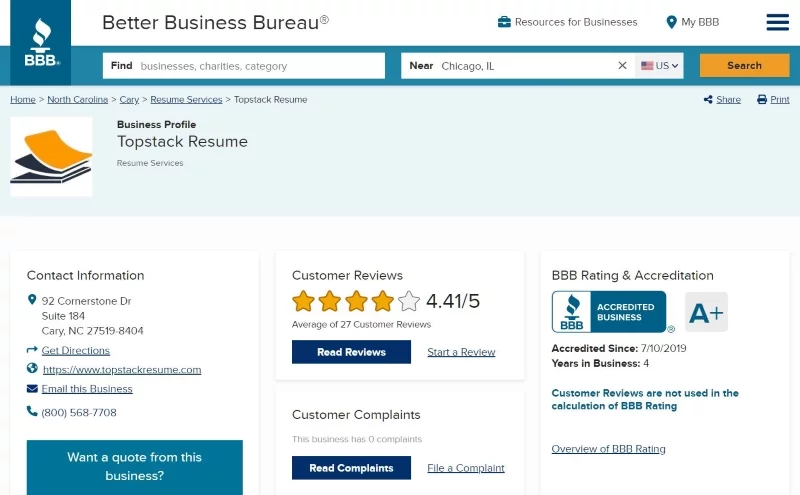The image size is (800, 495).
Task: Click the orange Search button
Action: (744, 65)
